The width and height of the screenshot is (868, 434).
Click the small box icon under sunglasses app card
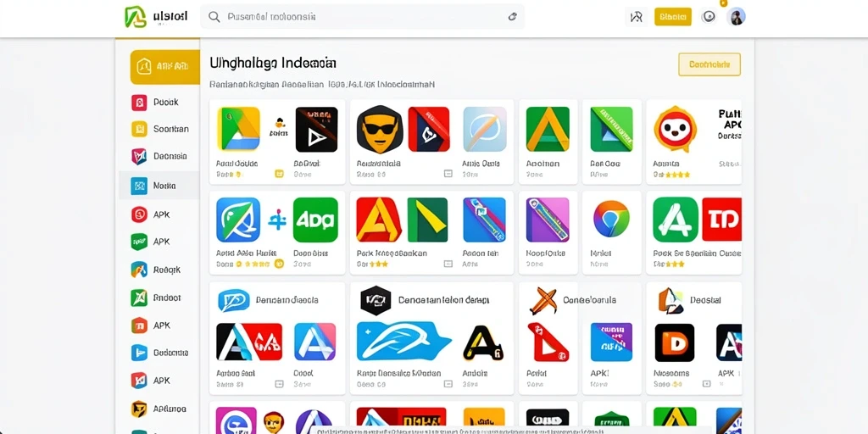pyautogui.click(x=448, y=174)
